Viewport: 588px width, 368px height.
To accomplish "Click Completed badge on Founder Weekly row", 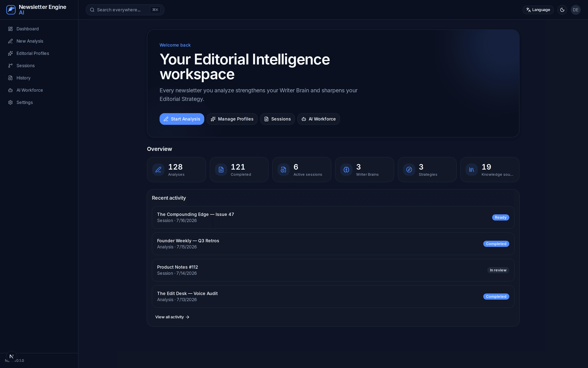I will 496,244.
